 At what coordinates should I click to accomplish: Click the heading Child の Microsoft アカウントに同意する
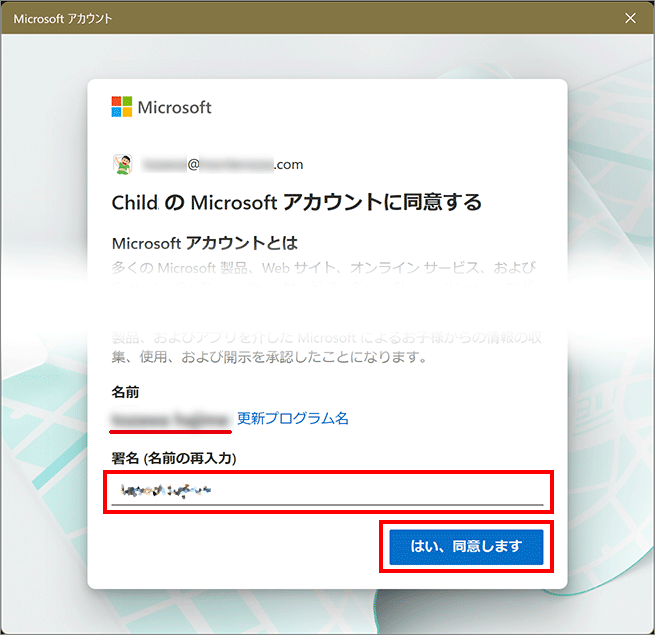pos(297,203)
